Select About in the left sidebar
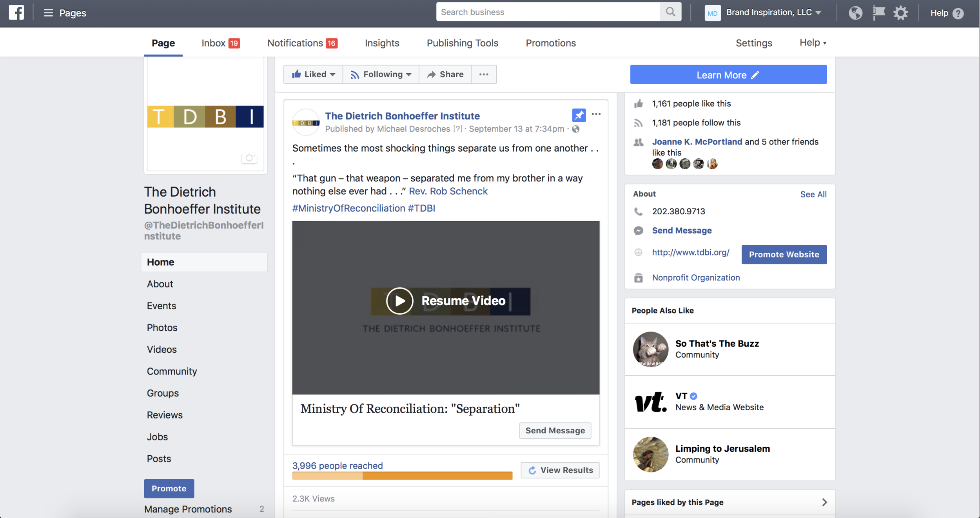980x518 pixels. pos(160,284)
